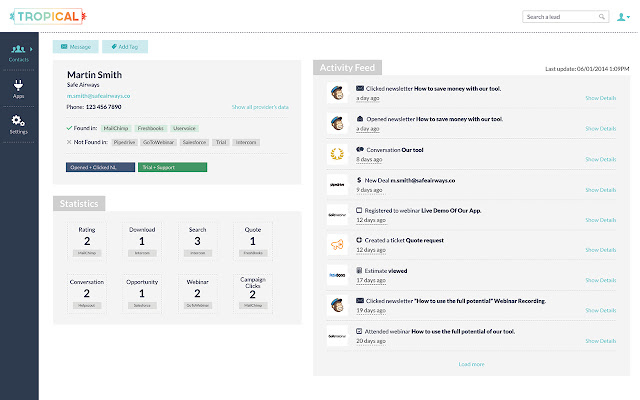Viewport: 640px width, 400px height.
Task: Click the Search a lead field
Action: 565,17
